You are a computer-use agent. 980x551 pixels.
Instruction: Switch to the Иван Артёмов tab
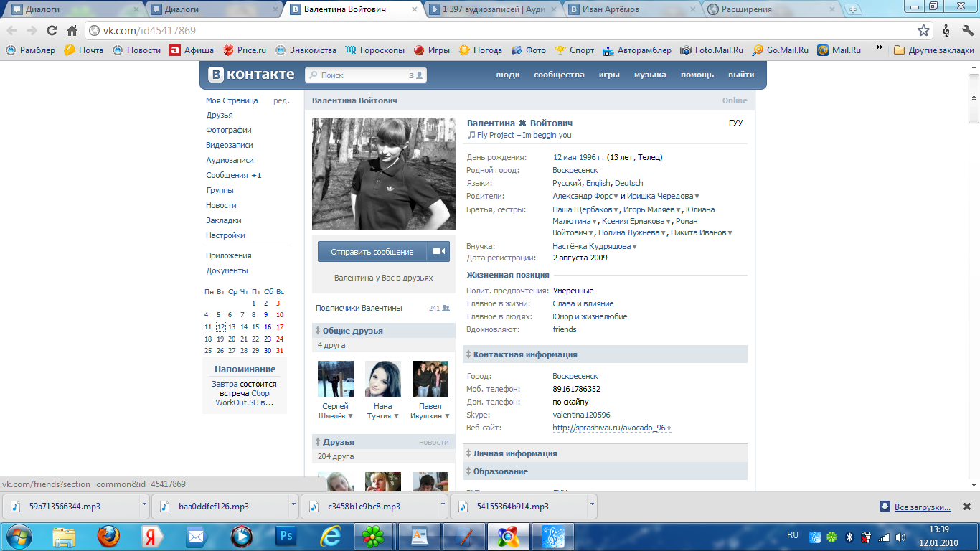click(x=632, y=9)
